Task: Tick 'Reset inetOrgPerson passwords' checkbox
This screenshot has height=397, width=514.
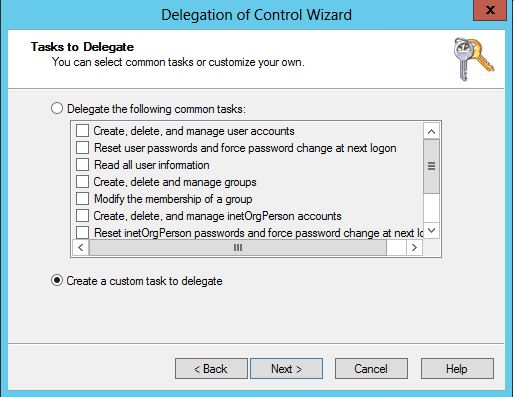Action: (82, 232)
